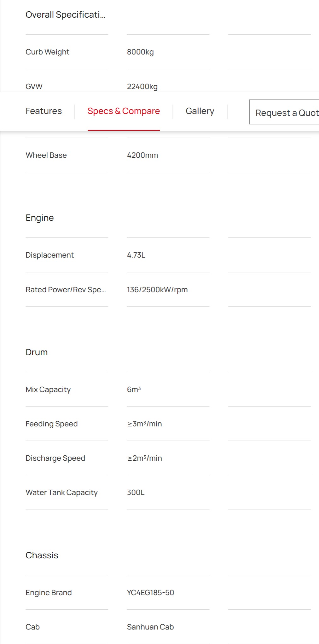Click the Overall Specifications heading
The width and height of the screenshot is (319, 644).
point(65,15)
